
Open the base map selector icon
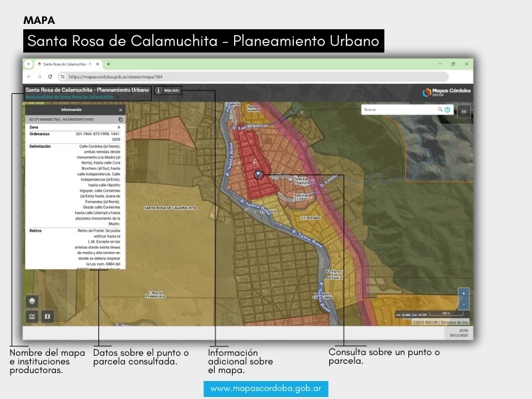click(x=47, y=317)
